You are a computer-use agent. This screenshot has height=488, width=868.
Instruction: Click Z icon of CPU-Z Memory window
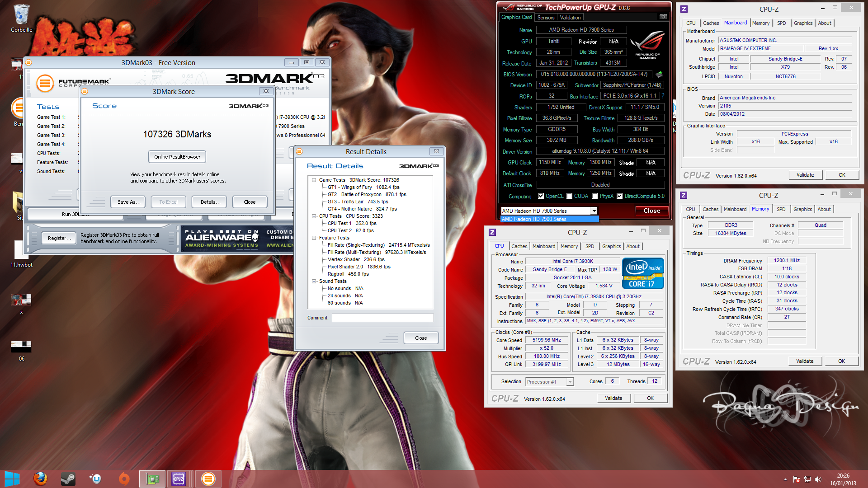click(684, 195)
